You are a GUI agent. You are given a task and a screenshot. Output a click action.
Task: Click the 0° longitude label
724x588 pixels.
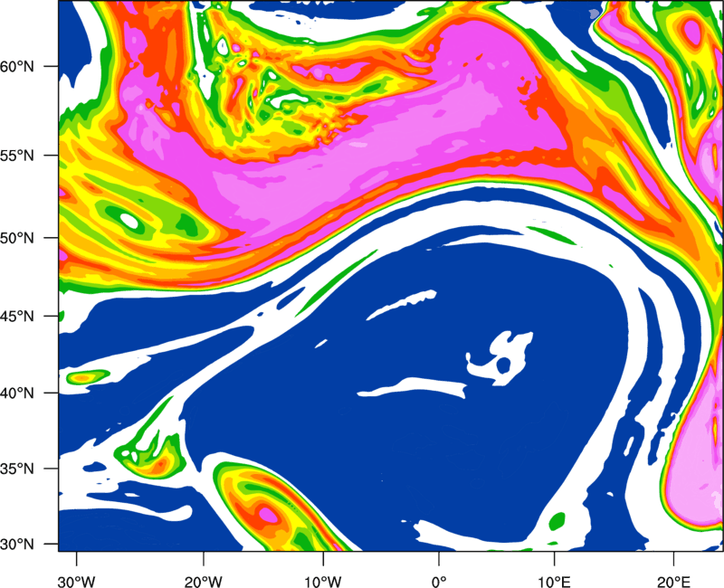point(439,582)
